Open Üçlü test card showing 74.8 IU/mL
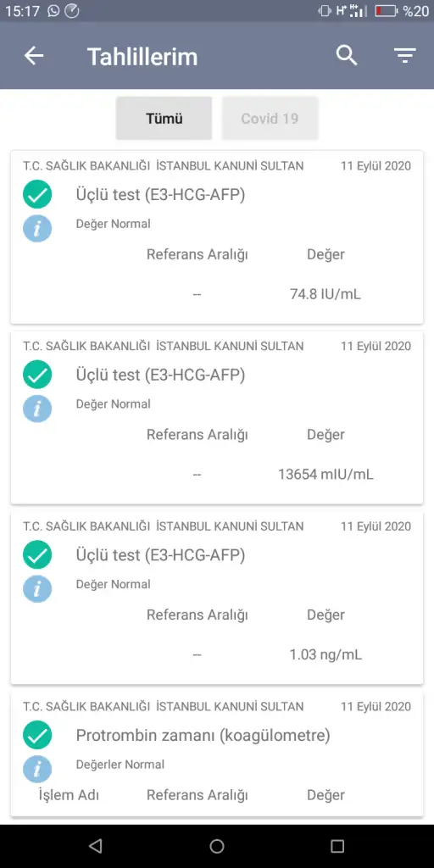 pyautogui.click(x=217, y=237)
